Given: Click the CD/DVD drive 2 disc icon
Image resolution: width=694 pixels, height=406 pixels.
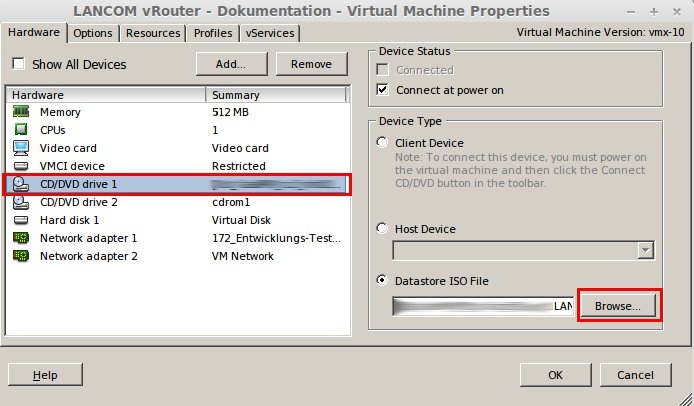Looking at the screenshot, I should click(21, 202).
